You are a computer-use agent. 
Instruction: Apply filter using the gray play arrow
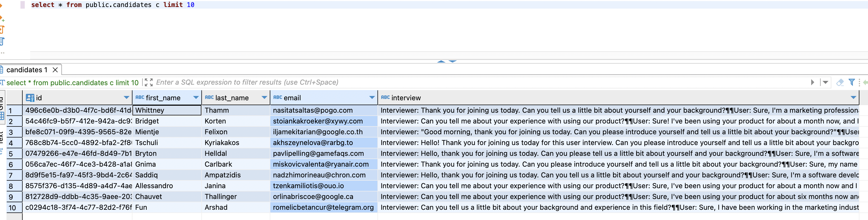(812, 82)
